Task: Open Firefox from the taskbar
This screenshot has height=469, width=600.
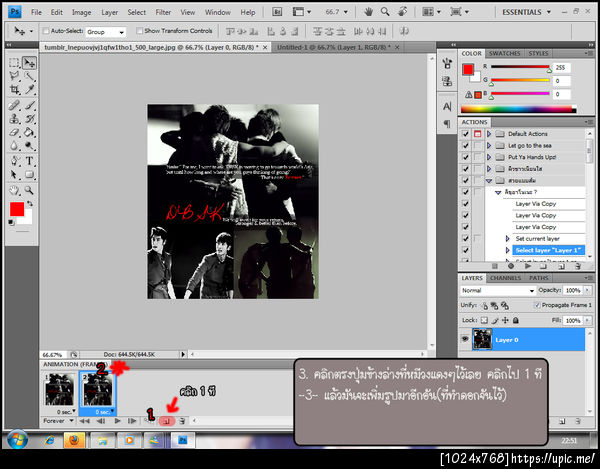Action: (73, 441)
